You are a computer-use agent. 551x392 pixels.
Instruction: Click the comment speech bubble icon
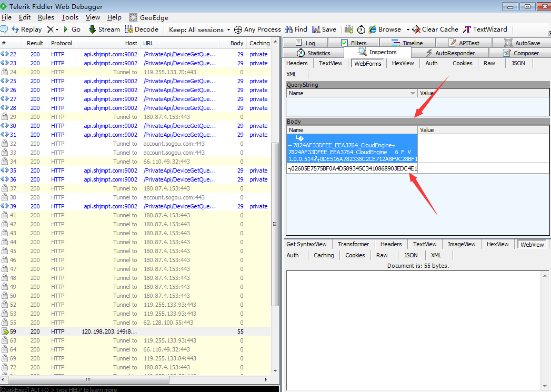[4, 29]
